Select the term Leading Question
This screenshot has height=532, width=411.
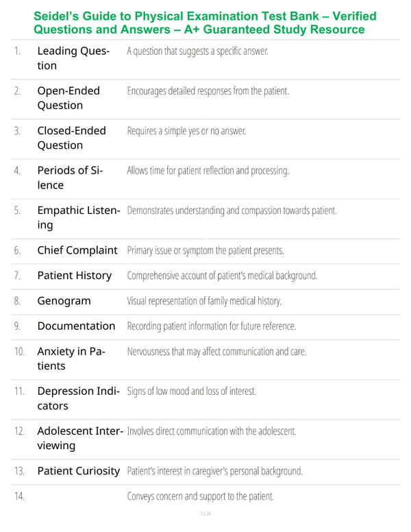point(73,58)
